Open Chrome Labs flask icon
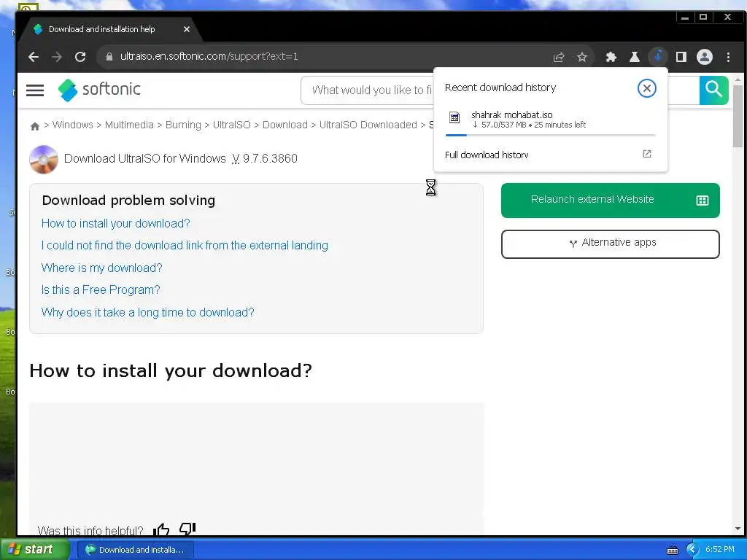The height and width of the screenshot is (560, 747). pos(635,57)
